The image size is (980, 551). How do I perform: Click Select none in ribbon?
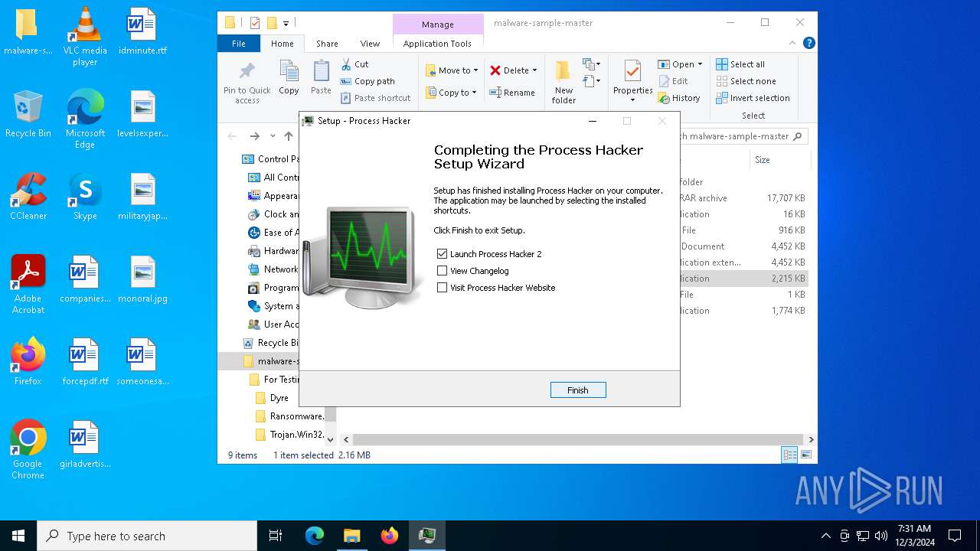click(x=746, y=81)
